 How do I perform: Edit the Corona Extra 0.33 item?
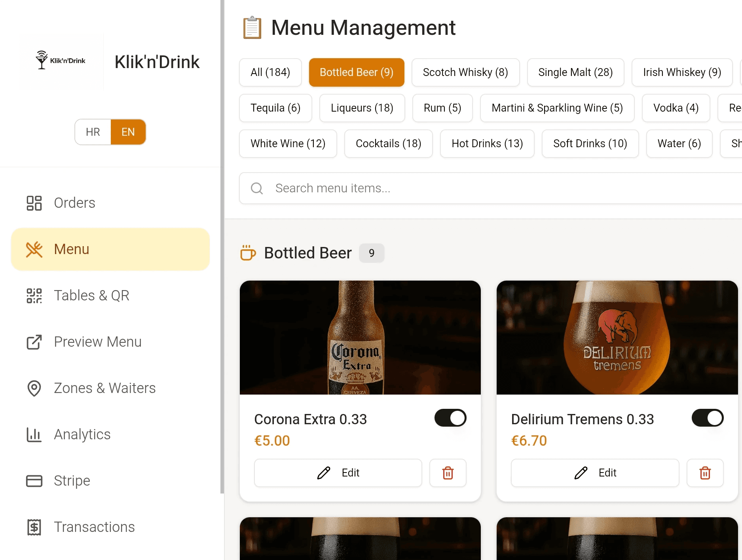pos(338,473)
